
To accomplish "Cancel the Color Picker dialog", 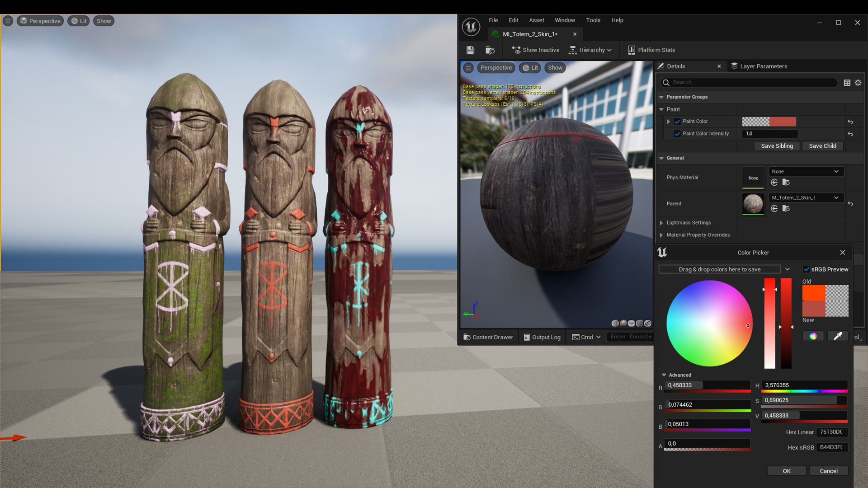I will (x=829, y=471).
